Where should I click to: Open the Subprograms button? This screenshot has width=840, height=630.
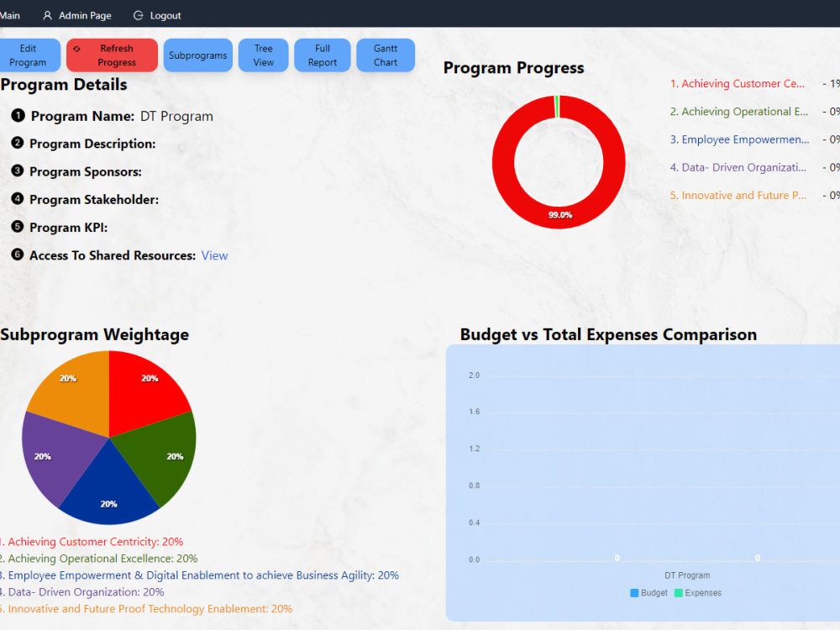click(x=197, y=55)
